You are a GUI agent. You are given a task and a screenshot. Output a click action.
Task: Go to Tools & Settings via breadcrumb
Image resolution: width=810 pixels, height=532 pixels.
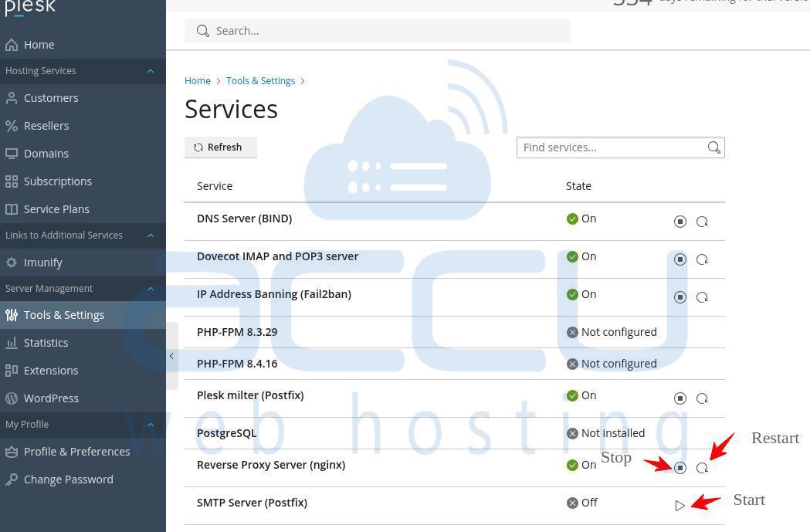tap(260, 81)
